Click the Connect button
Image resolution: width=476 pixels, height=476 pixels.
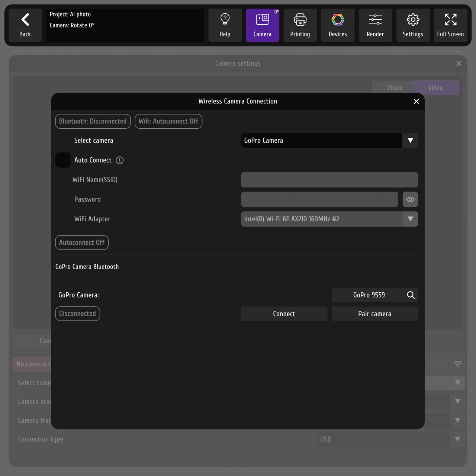point(284,314)
